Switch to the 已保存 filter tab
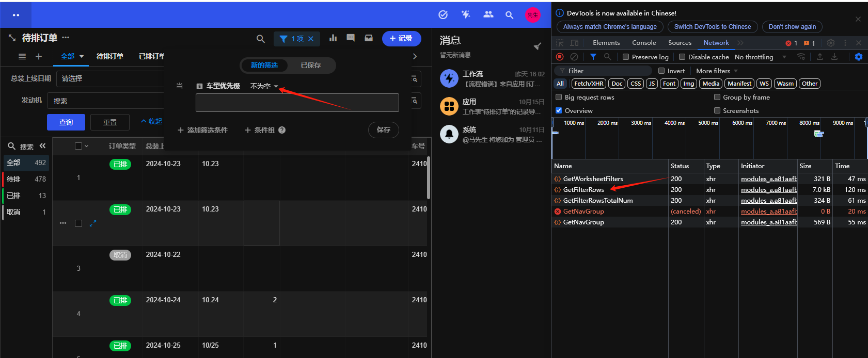The width and height of the screenshot is (868, 358). pyautogui.click(x=311, y=65)
